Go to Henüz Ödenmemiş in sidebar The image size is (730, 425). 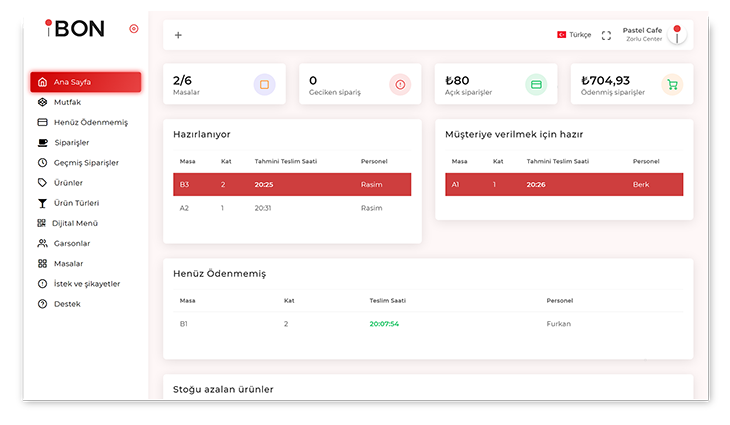[x=90, y=122]
